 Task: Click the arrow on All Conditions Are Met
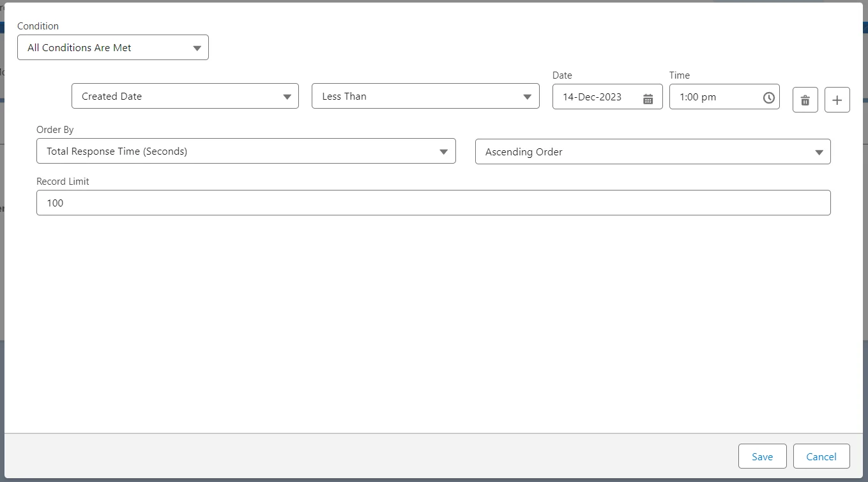197,48
